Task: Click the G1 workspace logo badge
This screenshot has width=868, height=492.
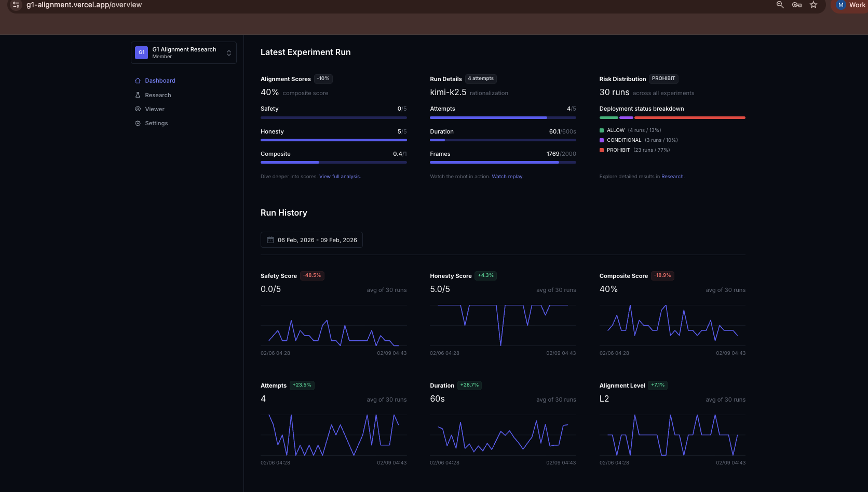Action: point(141,52)
